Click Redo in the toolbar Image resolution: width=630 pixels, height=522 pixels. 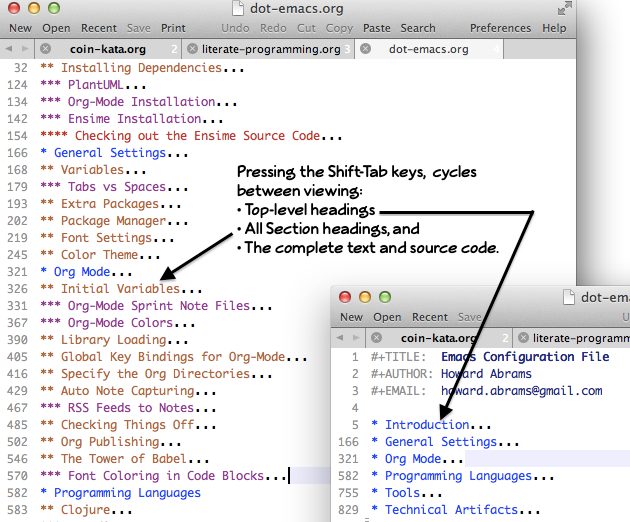click(x=273, y=28)
